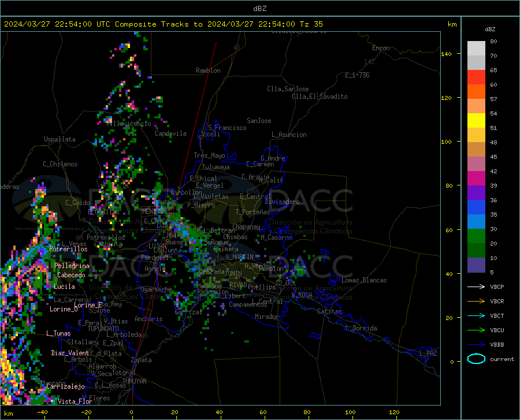520x420 pixels.
Task: Pick the violet 39 dBZ color swatch
Action: 476,193
